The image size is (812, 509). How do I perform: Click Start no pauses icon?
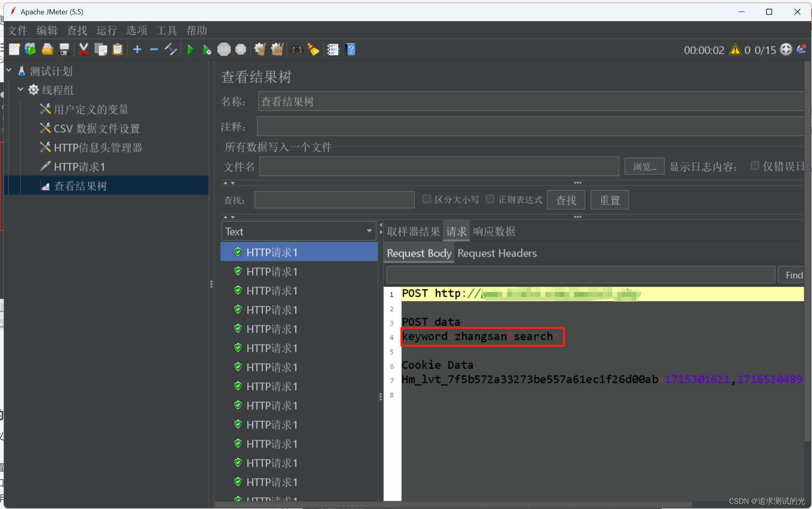(x=207, y=49)
